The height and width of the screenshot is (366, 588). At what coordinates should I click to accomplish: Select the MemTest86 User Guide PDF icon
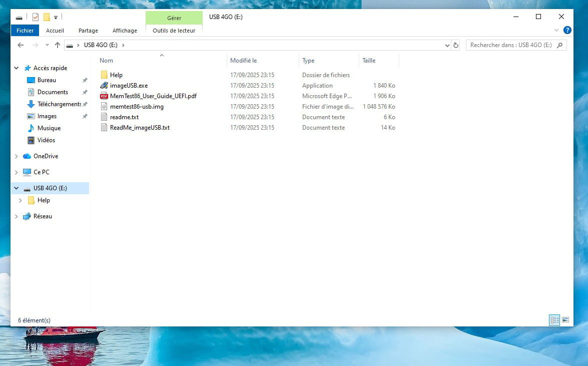point(104,96)
